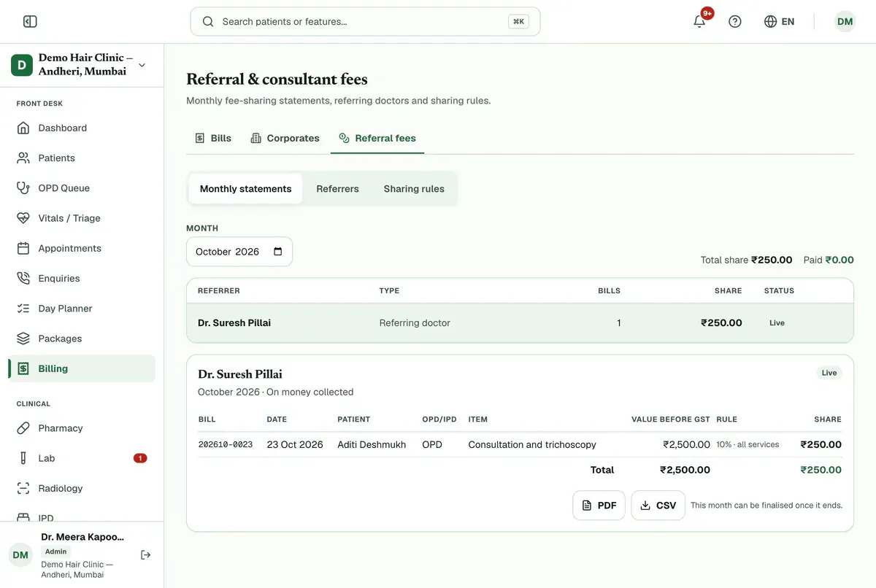
Task: Click the Paid ₹0.00 summary
Action: click(829, 260)
